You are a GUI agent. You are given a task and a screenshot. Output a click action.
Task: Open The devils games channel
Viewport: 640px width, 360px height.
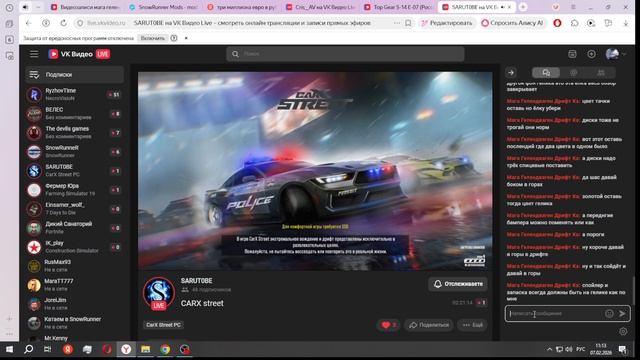click(x=75, y=133)
